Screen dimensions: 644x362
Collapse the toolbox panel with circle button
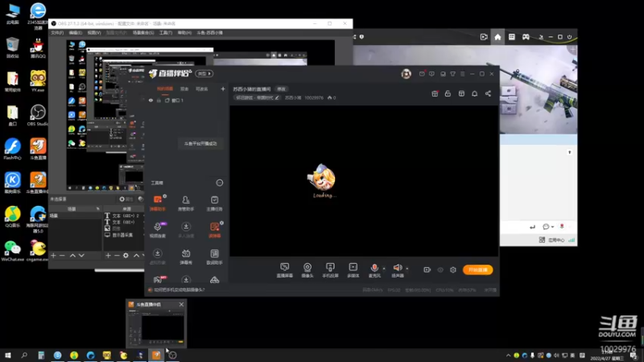(220, 183)
